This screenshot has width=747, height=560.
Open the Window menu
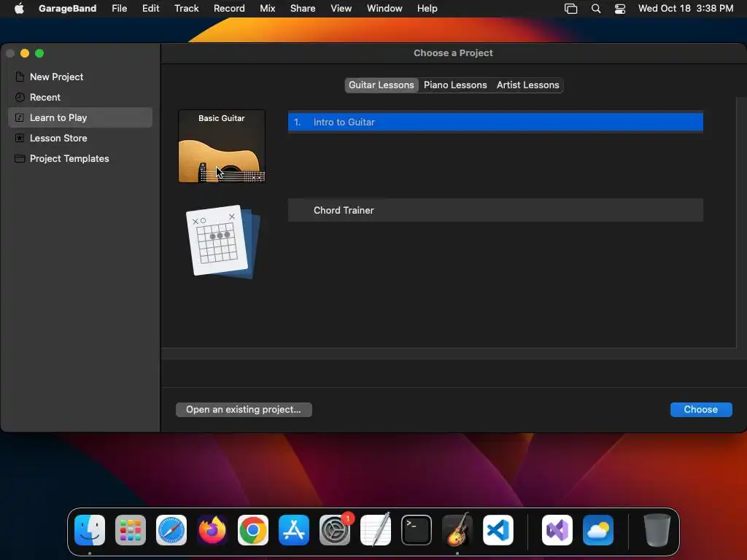click(384, 9)
